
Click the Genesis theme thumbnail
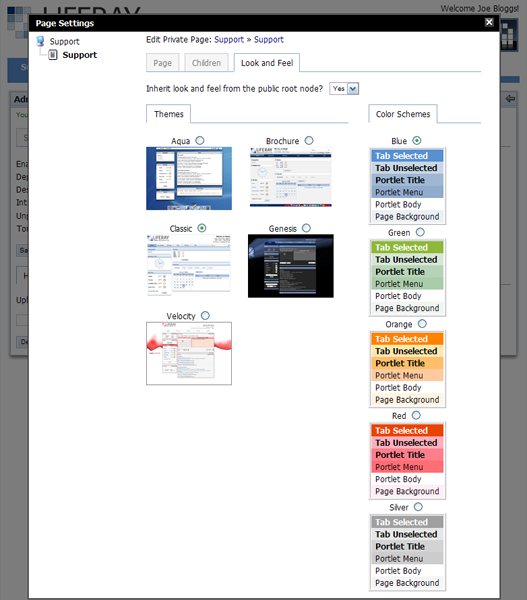(291, 266)
